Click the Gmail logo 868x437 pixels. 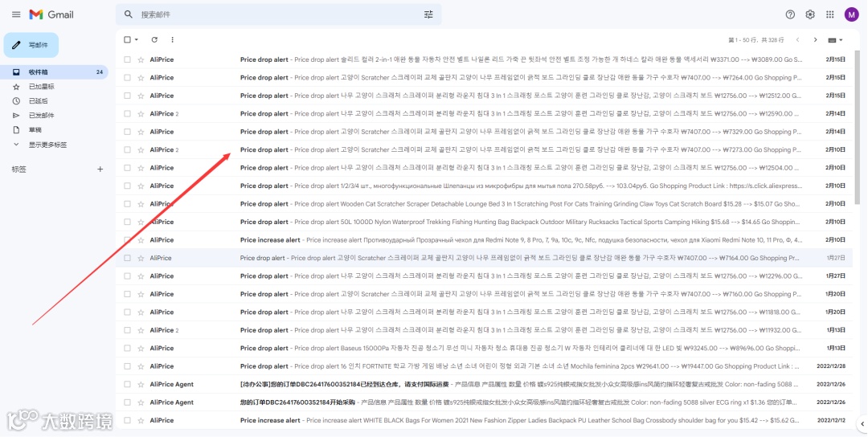pos(51,14)
